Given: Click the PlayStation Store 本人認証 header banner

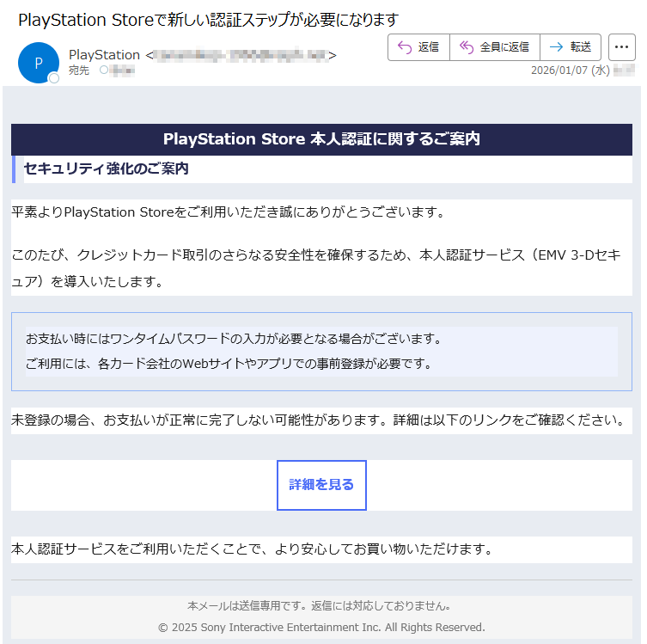Looking at the screenshot, I should 321,139.
